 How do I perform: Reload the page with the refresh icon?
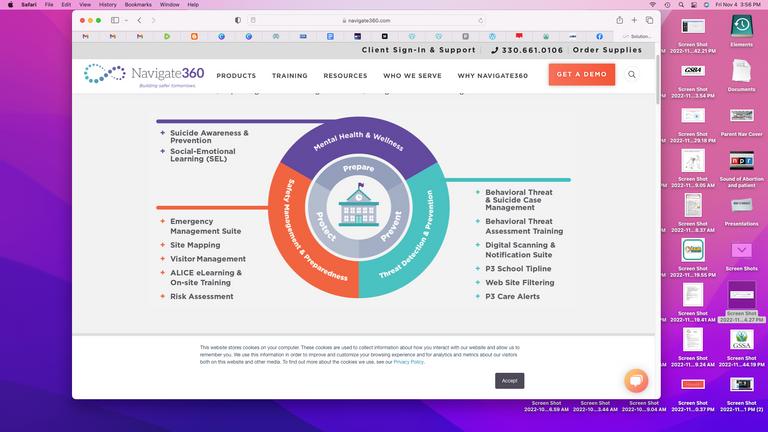click(x=480, y=21)
